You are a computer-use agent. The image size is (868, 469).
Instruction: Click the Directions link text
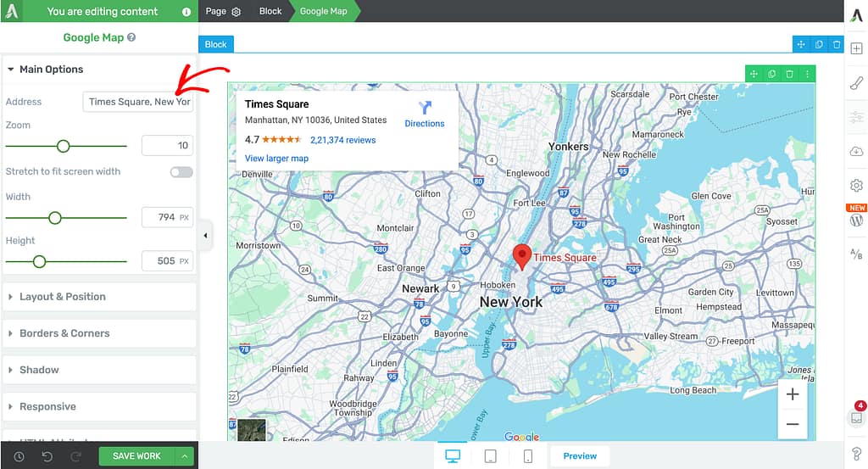[x=425, y=124]
